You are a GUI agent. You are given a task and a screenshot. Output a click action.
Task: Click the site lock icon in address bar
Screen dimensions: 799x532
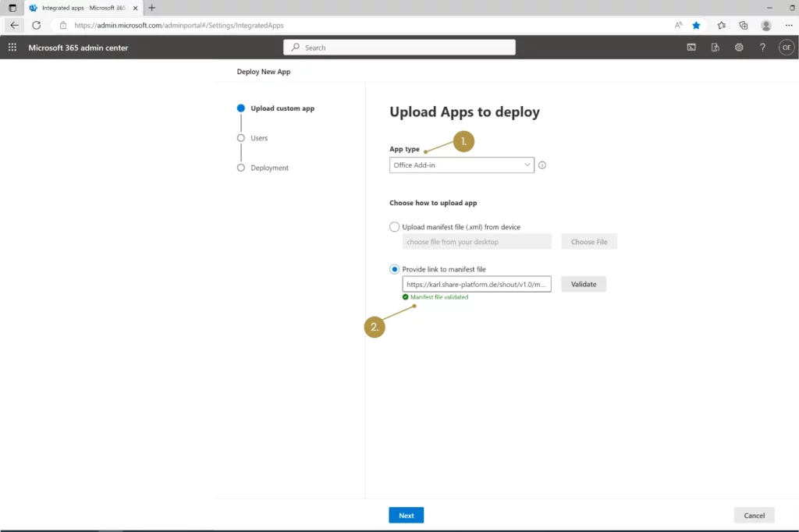pyautogui.click(x=62, y=25)
